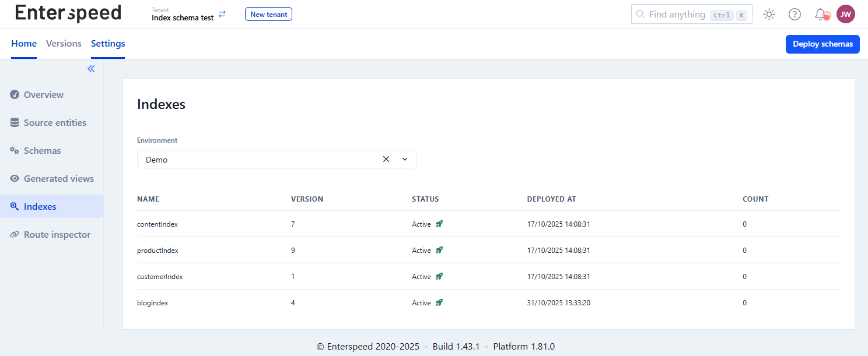Image resolution: width=868 pixels, height=356 pixels.
Task: Click the Deploy schemas button
Action: click(822, 44)
